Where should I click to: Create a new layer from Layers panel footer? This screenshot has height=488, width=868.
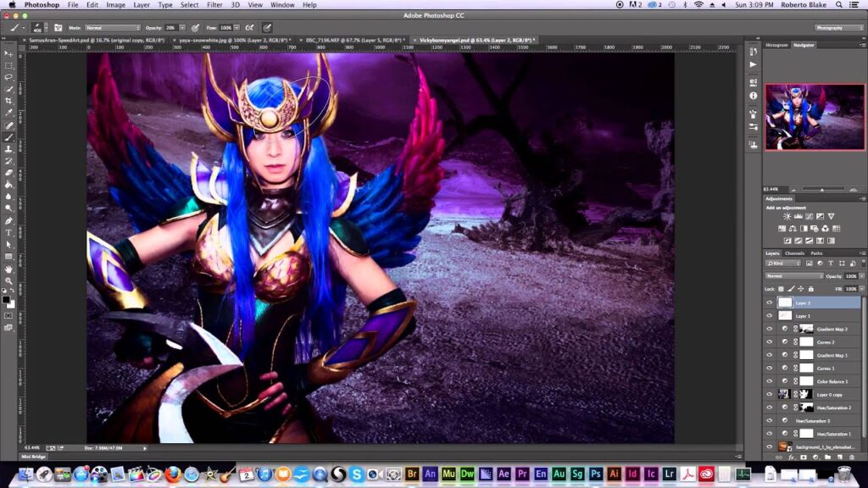839,457
